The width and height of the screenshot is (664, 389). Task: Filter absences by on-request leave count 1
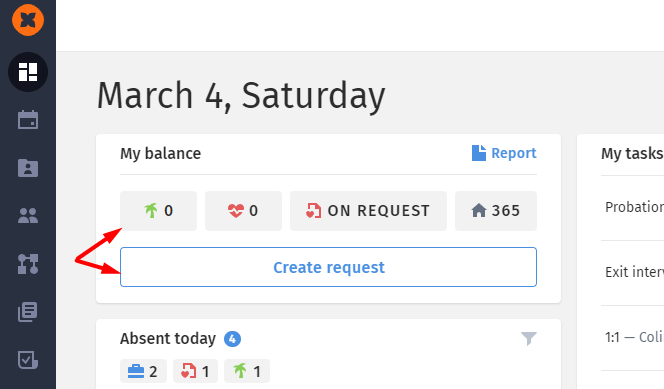pos(195,371)
